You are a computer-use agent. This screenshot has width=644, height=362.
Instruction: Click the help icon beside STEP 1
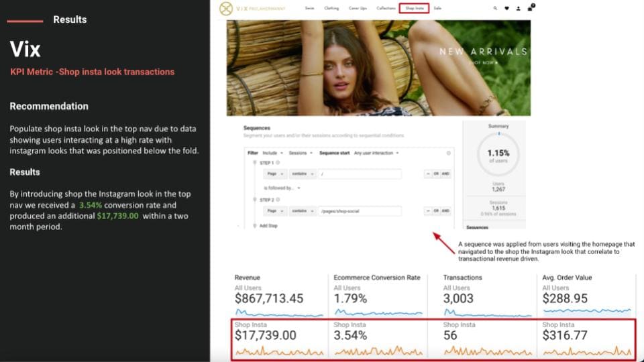coord(278,163)
